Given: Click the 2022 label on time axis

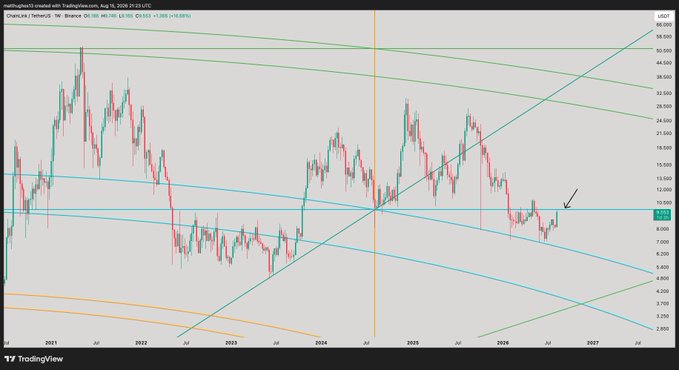Looking at the screenshot, I should 141,343.
